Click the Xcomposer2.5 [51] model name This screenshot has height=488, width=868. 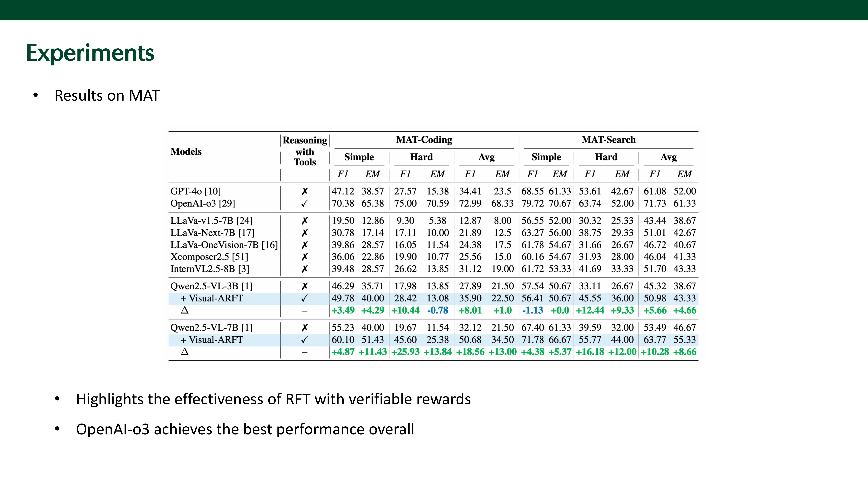tap(209, 257)
